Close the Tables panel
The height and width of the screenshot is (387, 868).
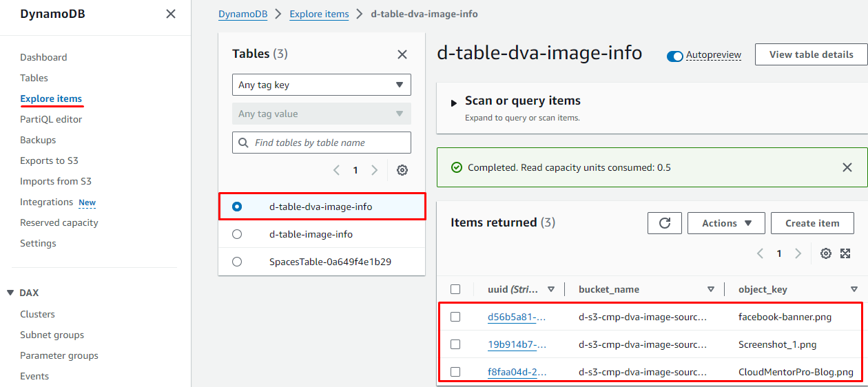(x=402, y=54)
